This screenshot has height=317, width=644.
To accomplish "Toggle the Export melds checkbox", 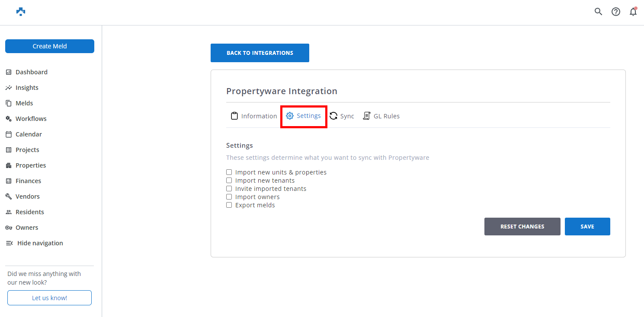I will 229,205.
